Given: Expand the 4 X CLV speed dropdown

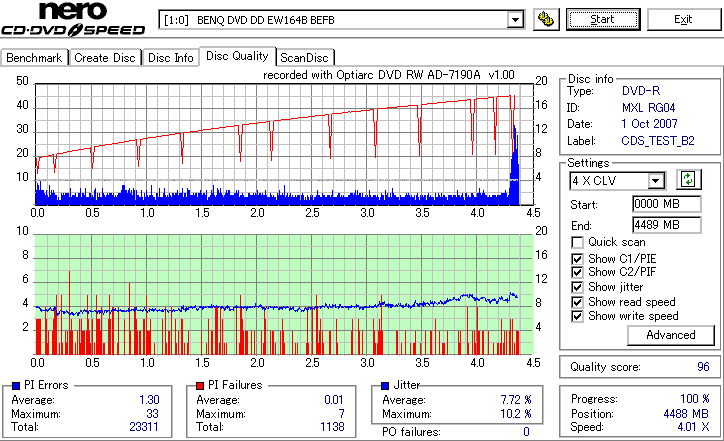Looking at the screenshot, I should (656, 181).
